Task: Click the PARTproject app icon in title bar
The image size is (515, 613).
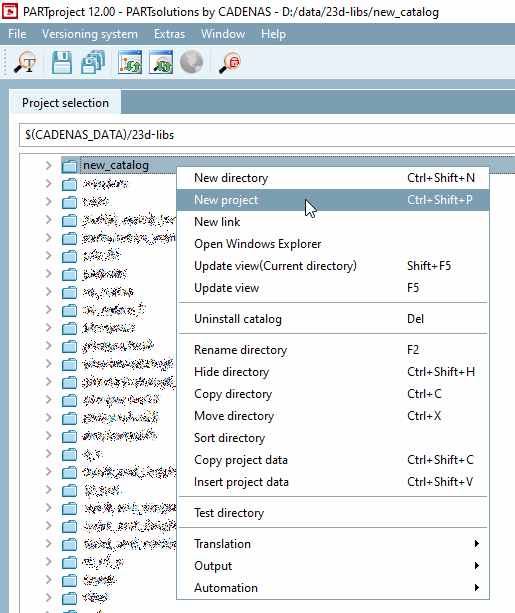Action: pos(9,11)
